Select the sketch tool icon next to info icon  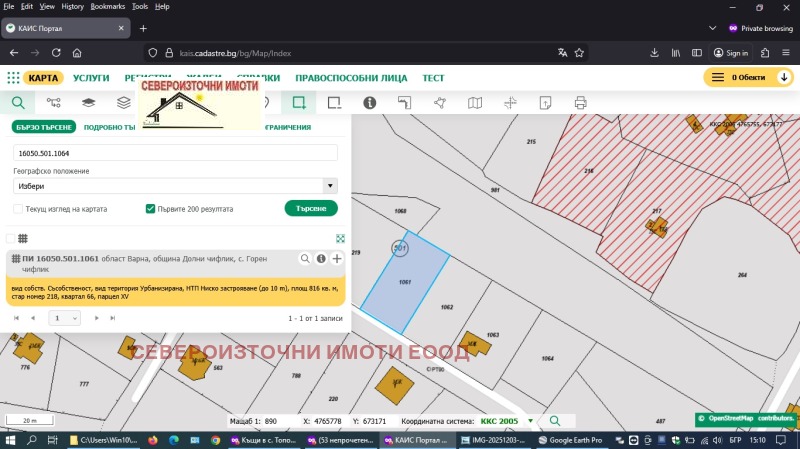point(404,103)
